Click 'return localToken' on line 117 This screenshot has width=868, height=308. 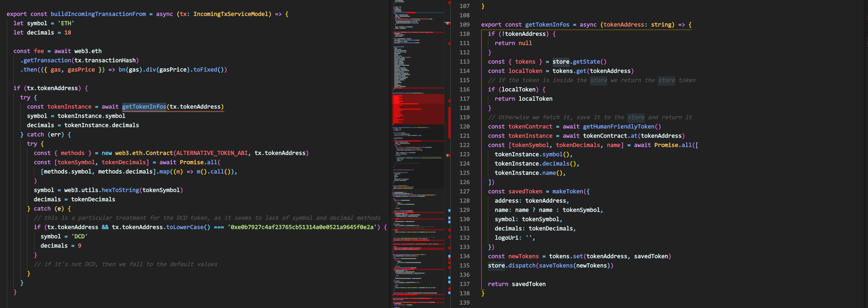point(524,99)
